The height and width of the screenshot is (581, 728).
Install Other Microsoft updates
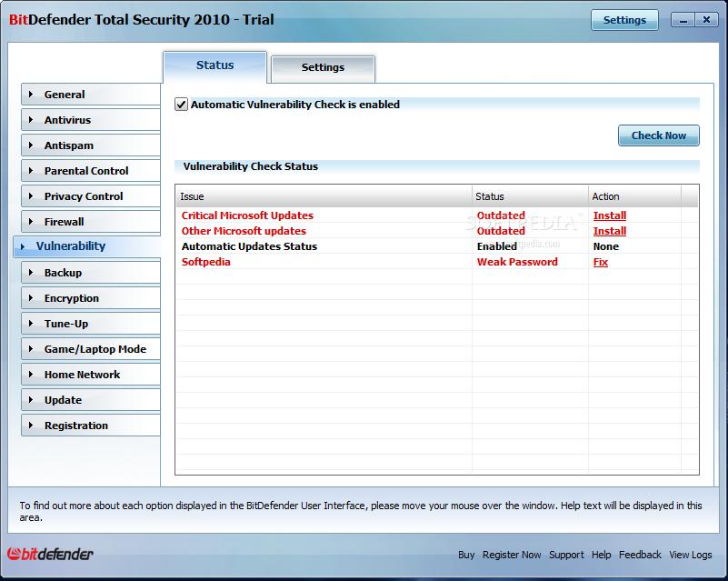[609, 231]
